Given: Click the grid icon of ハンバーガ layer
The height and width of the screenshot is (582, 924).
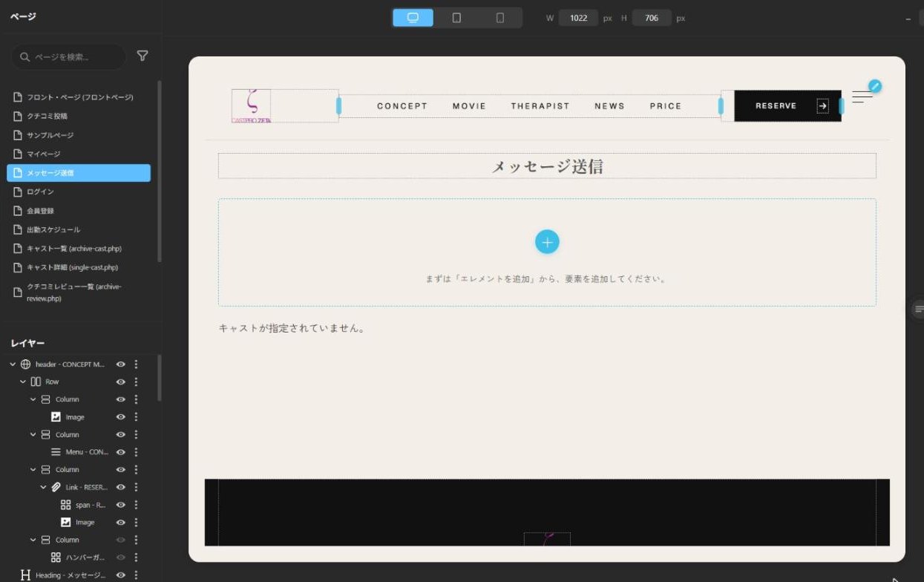Looking at the screenshot, I should 56,558.
